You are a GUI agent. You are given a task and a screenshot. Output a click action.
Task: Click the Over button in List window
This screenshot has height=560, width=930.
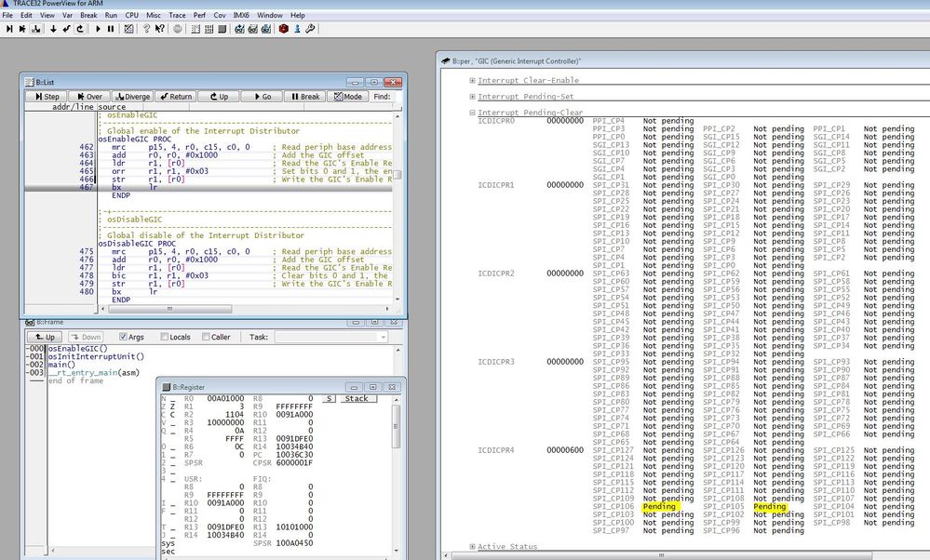point(89,96)
